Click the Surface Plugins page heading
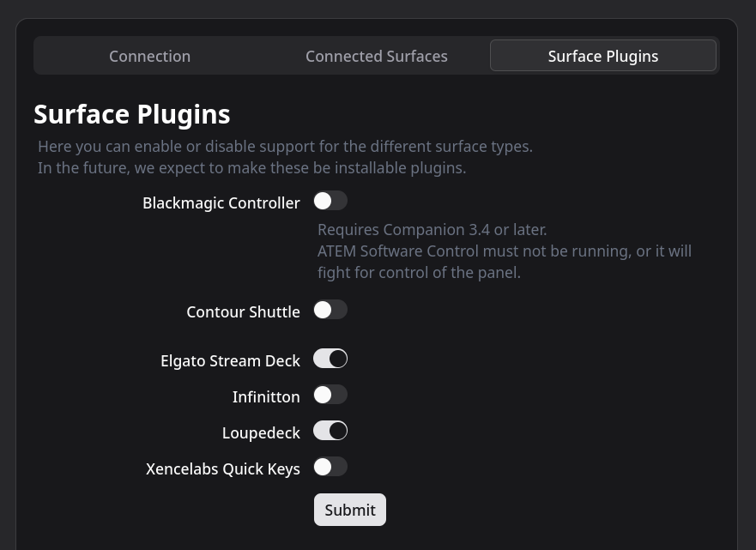The height and width of the screenshot is (550, 756). [131, 113]
